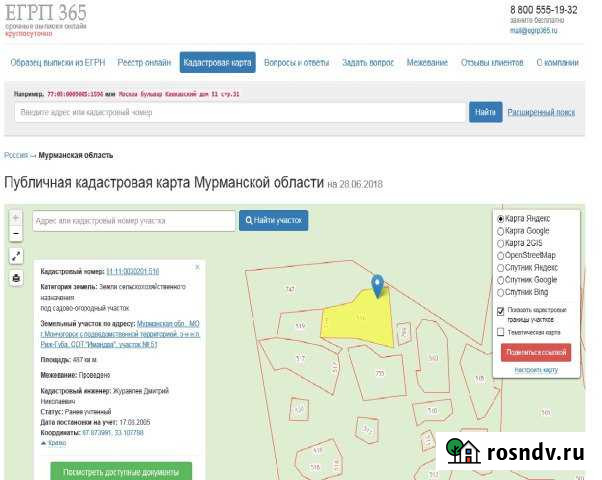Click the phone number 8 800 555-19-32

tap(543, 10)
